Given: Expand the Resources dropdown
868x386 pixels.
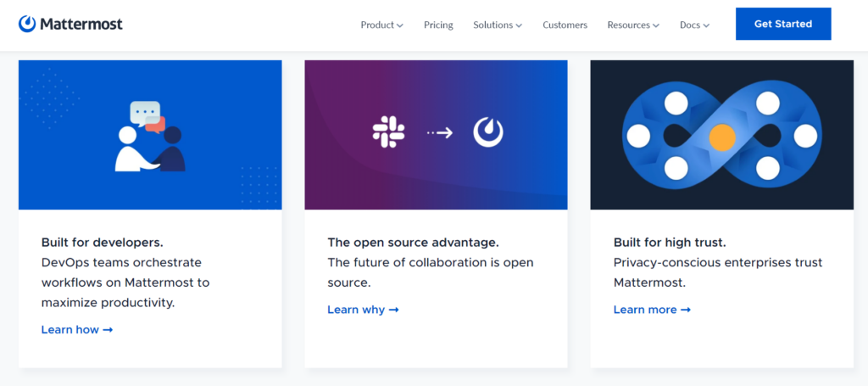Looking at the screenshot, I should pyautogui.click(x=632, y=25).
